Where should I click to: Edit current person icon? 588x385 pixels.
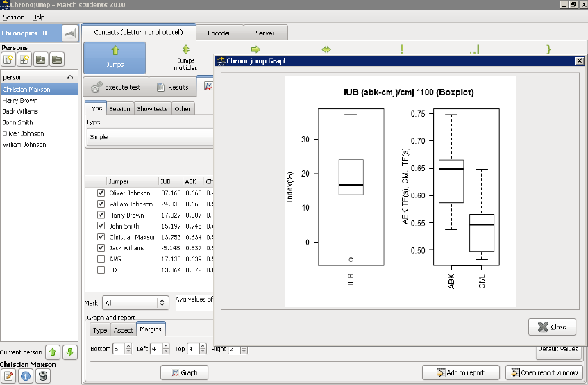(x=8, y=376)
